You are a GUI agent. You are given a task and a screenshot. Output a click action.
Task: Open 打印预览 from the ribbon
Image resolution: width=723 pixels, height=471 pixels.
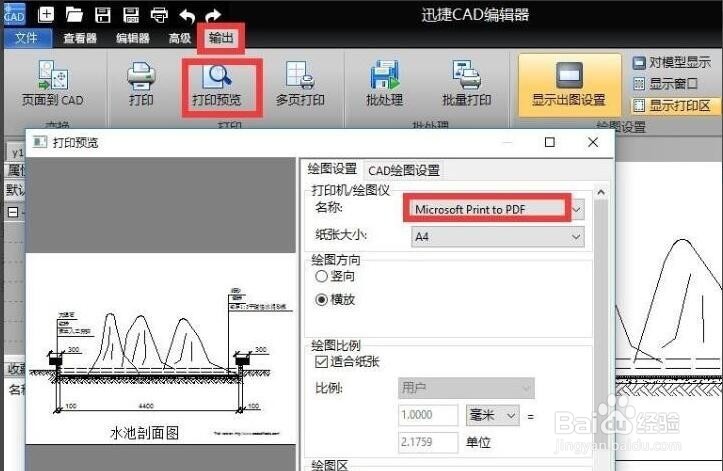(x=217, y=85)
